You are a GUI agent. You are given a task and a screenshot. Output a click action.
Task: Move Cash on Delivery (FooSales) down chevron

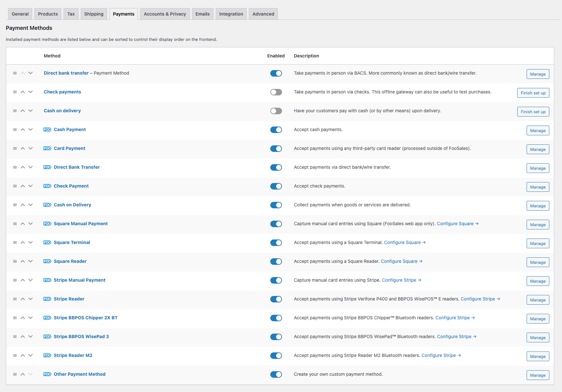point(31,205)
